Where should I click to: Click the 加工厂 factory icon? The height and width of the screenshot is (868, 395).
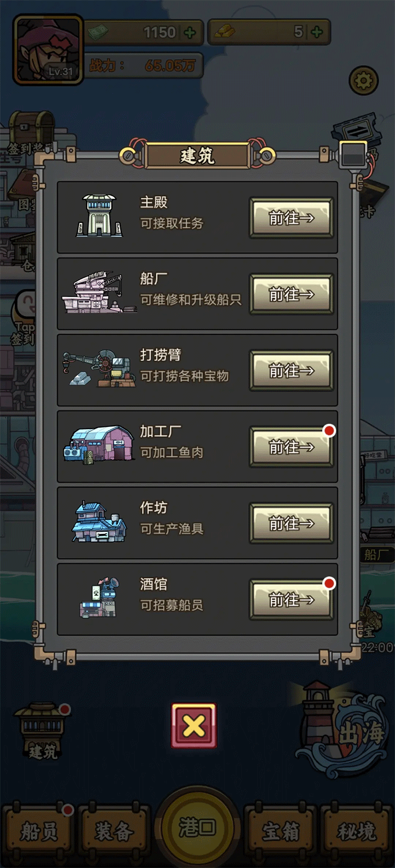[99, 445]
